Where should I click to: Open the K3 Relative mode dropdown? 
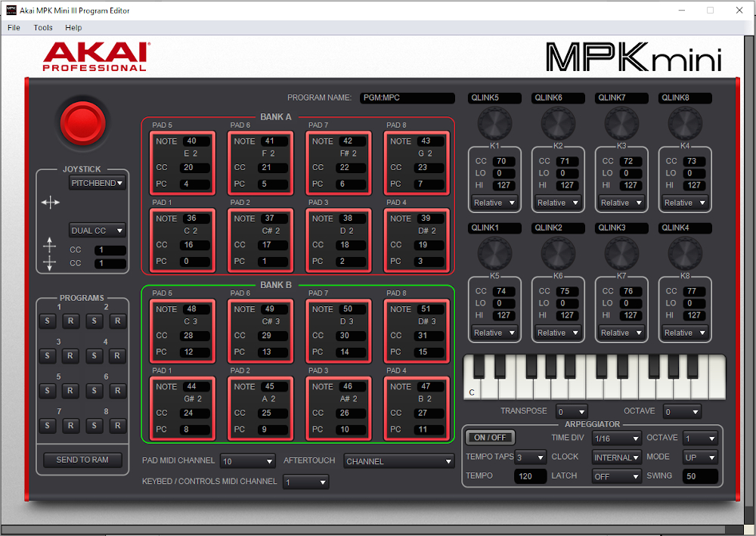(x=621, y=203)
